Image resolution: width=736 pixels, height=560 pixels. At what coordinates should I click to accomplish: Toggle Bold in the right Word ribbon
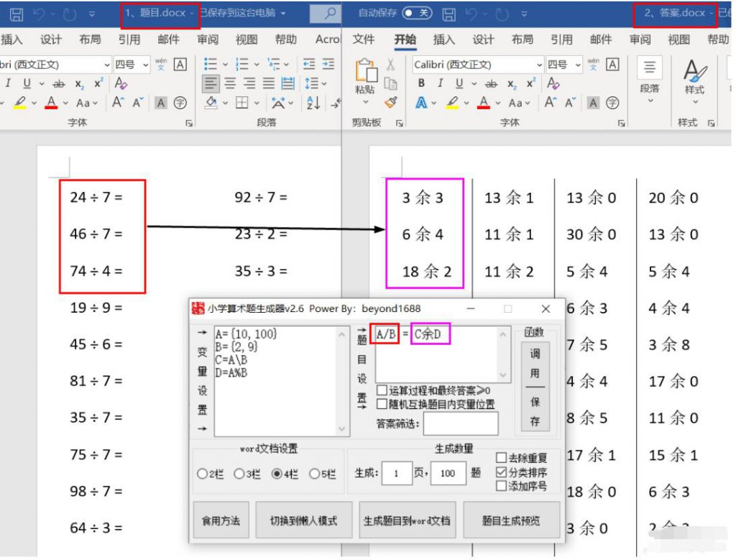coord(421,83)
